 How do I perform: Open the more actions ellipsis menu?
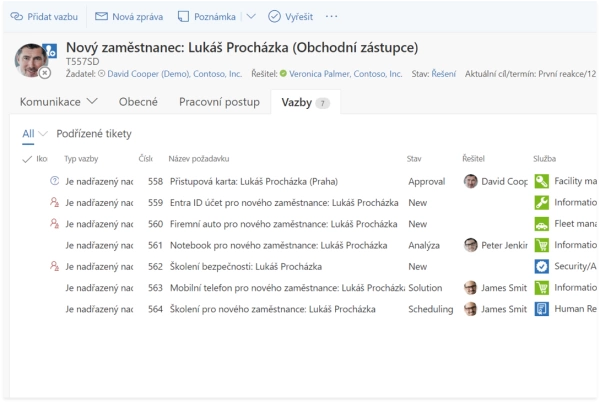331,16
